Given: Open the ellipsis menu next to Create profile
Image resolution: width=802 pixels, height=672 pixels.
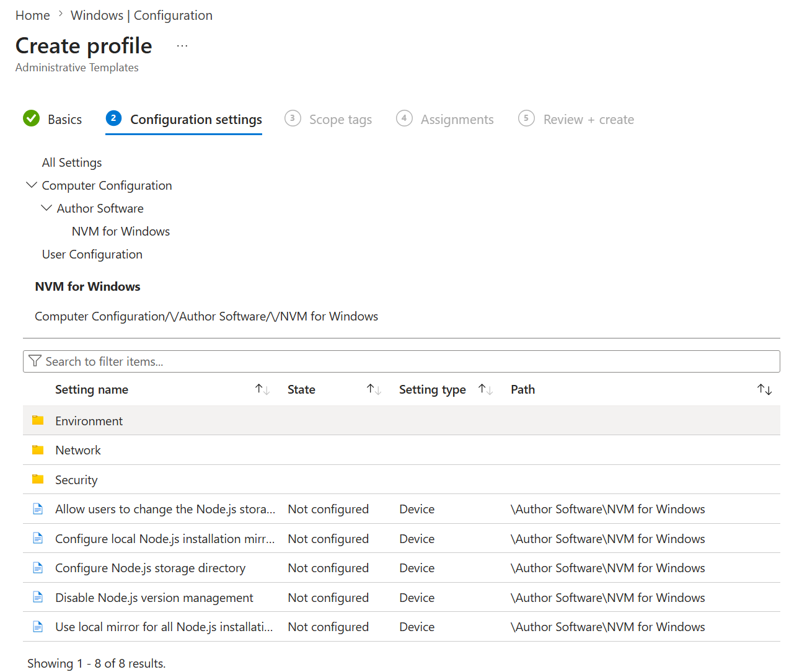Looking at the screenshot, I should [x=182, y=46].
